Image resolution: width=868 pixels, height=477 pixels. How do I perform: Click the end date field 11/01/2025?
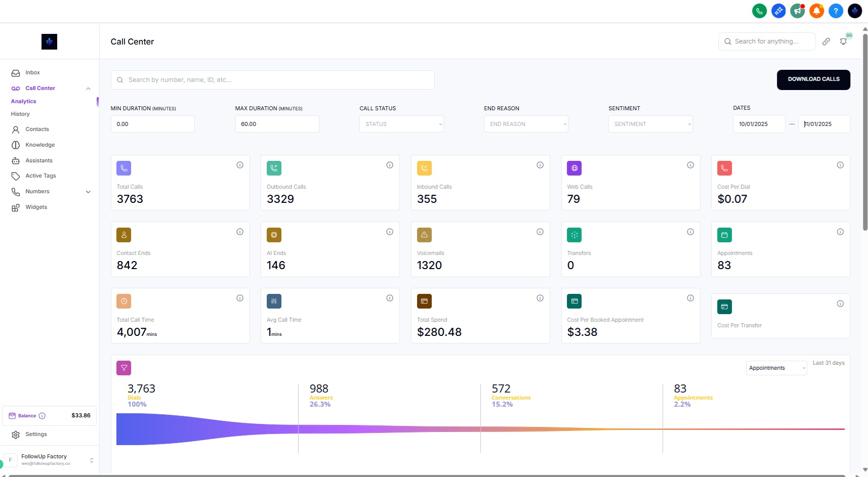point(824,124)
